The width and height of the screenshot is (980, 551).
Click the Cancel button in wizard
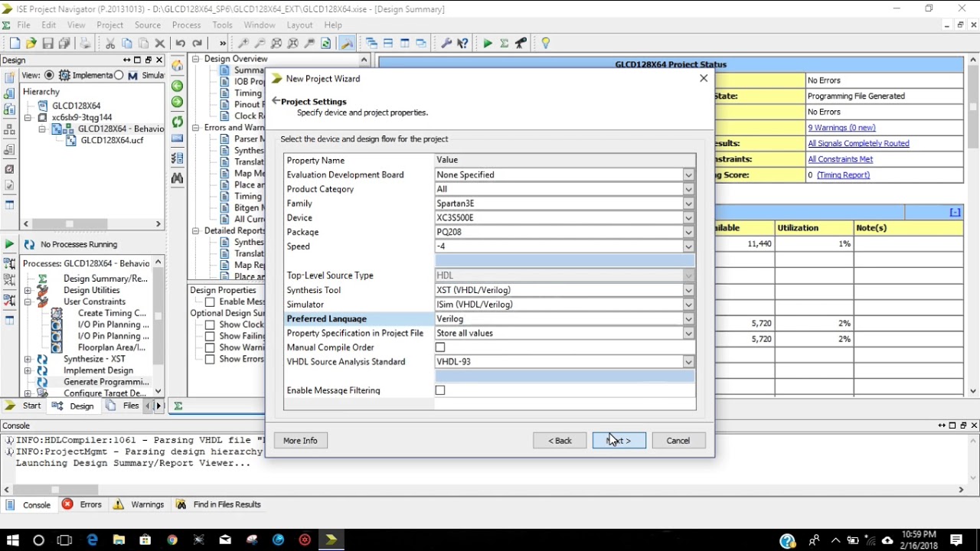[x=678, y=441]
